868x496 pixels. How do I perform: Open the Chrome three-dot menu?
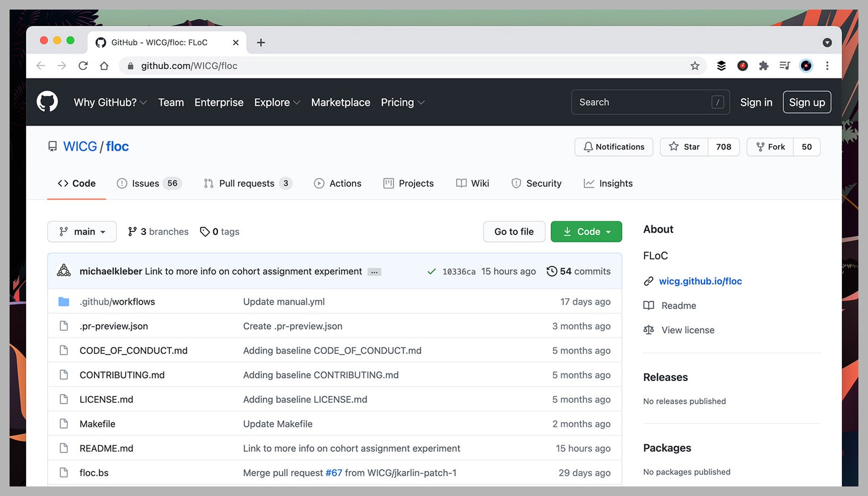pyautogui.click(x=827, y=66)
